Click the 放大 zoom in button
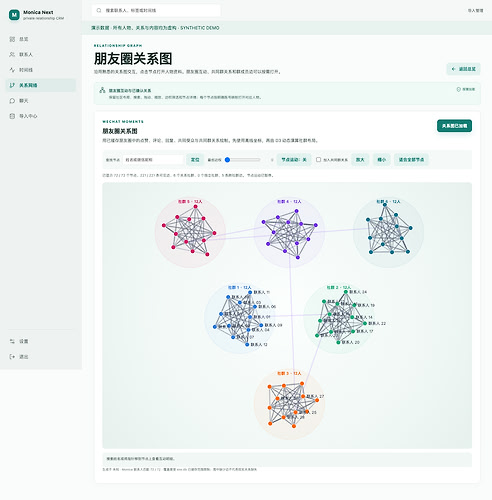 [360, 160]
